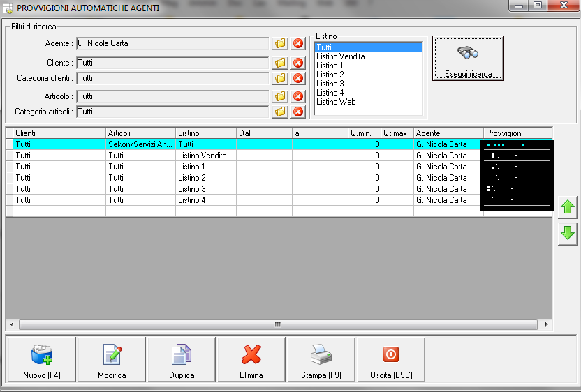Viewport: 581px width, 392px height.
Task: Move selected row up with green arrow
Action: (568, 207)
